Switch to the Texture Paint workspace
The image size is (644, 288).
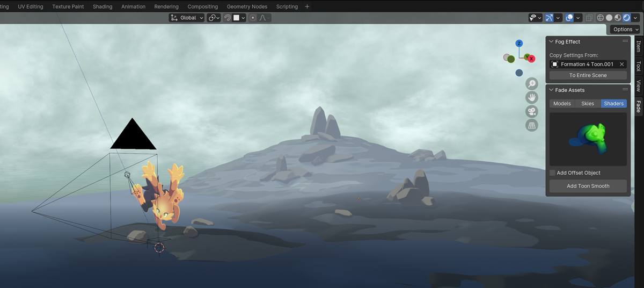[68, 6]
